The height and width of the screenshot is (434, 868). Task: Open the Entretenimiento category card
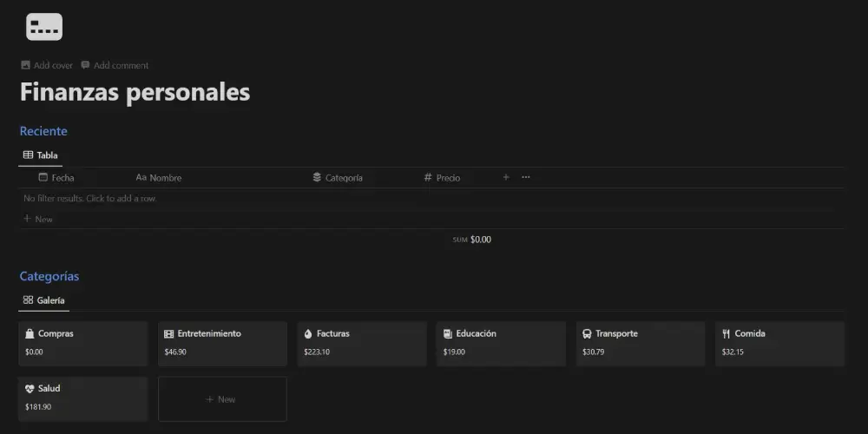tap(222, 343)
